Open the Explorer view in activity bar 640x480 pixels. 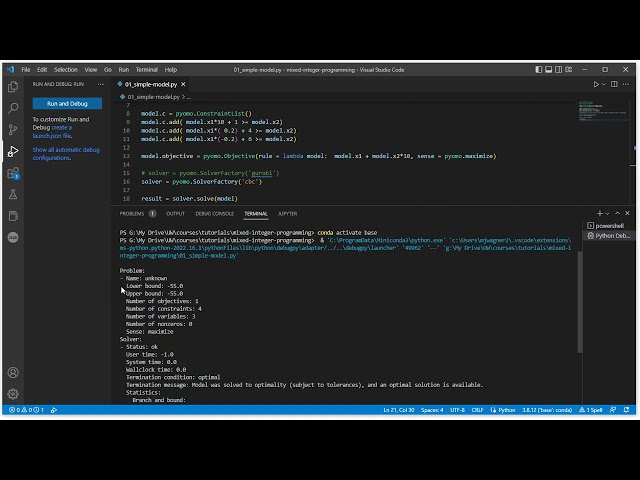(x=13, y=87)
